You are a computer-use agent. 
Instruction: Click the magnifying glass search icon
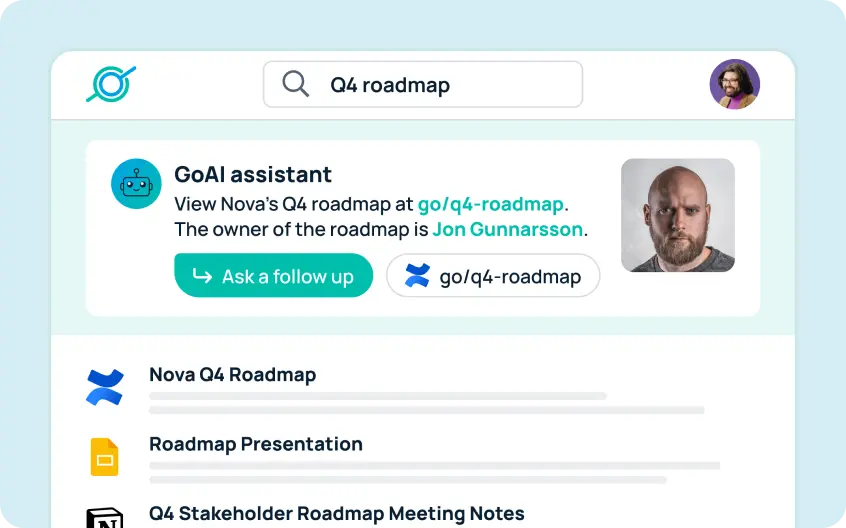click(295, 84)
